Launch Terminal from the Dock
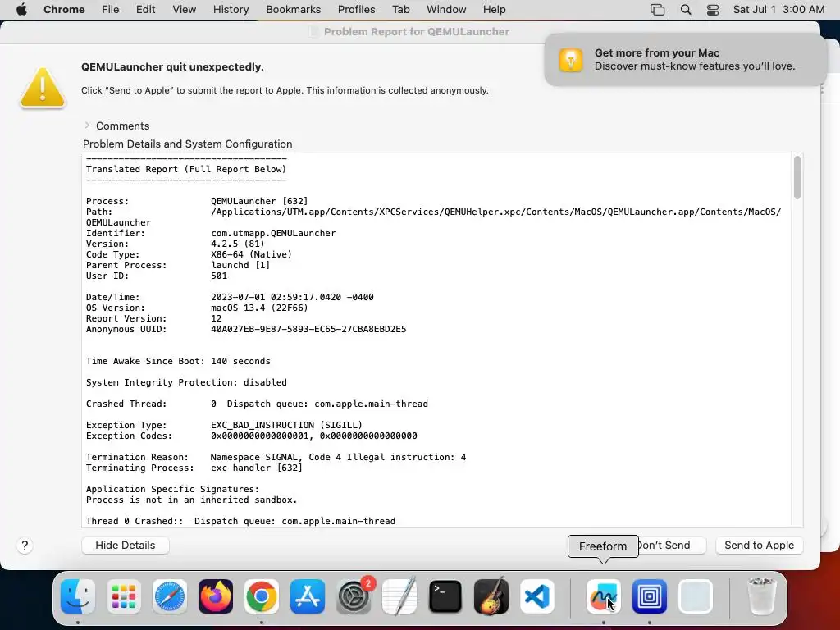The height and width of the screenshot is (630, 840). [445, 596]
